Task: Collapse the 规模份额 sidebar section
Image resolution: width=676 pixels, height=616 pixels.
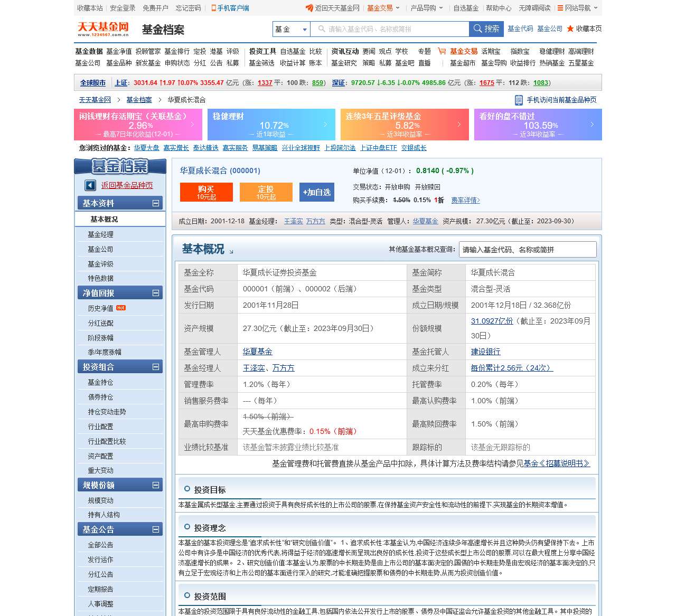Action: [156, 485]
